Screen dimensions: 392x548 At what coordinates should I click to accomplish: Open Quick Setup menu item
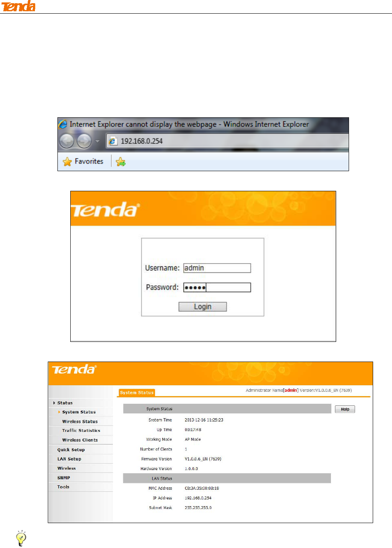click(x=71, y=450)
